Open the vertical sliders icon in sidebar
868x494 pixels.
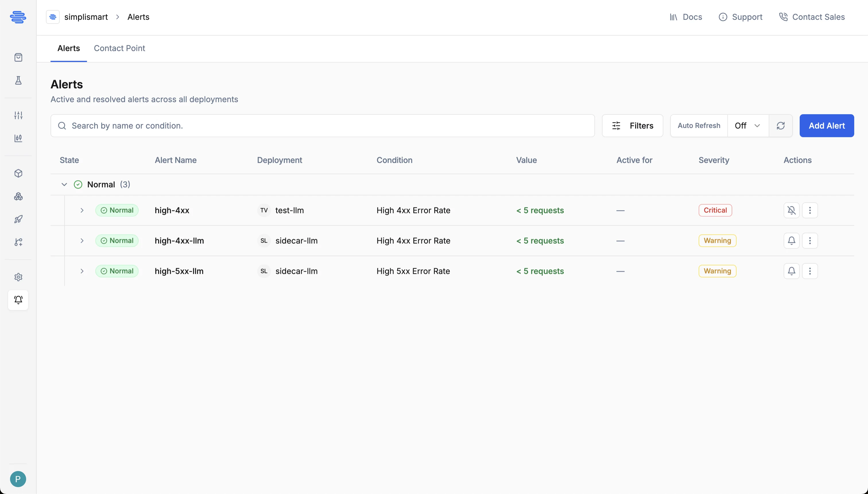(x=18, y=115)
